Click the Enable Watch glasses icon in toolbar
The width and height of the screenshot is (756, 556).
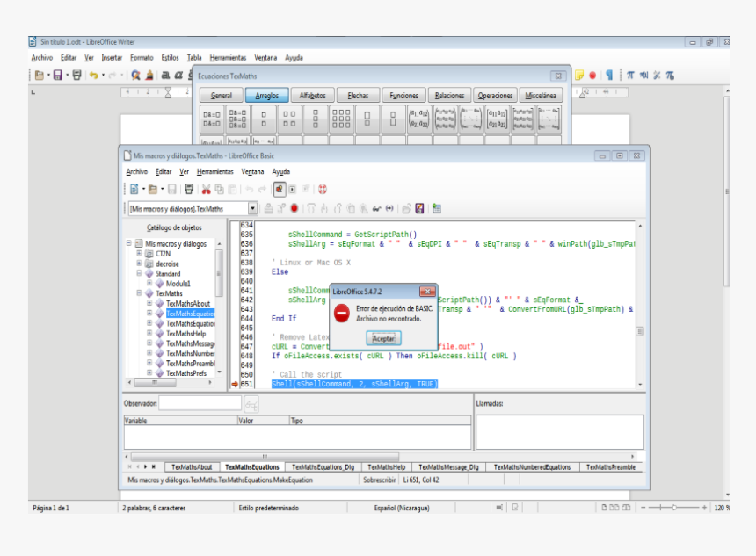[376, 208]
